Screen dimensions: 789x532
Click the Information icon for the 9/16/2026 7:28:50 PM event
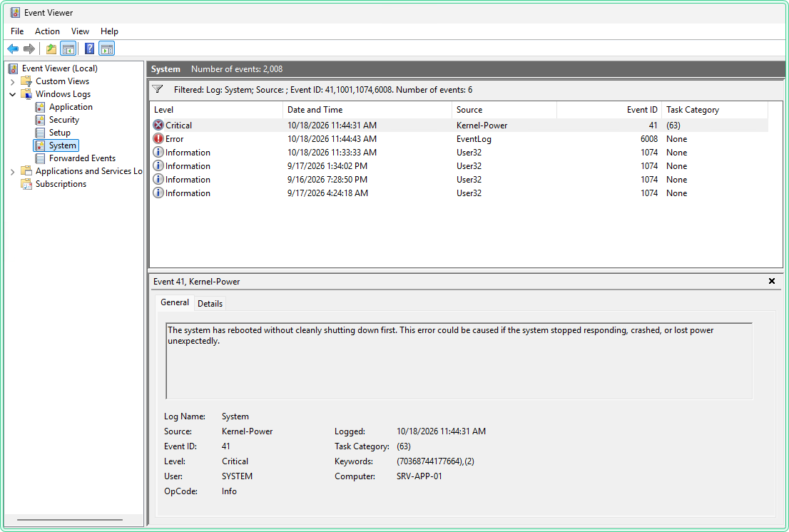pyautogui.click(x=158, y=180)
